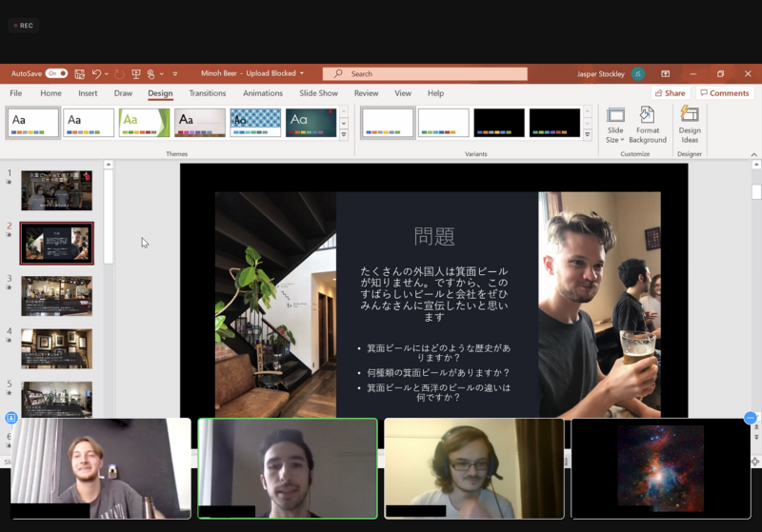The width and height of the screenshot is (762, 532).
Task: Select the dark teal Ion theme
Action: pyautogui.click(x=311, y=123)
